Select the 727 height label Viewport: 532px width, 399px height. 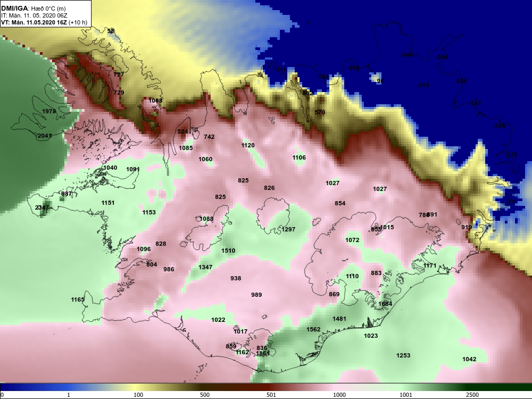coord(119,74)
